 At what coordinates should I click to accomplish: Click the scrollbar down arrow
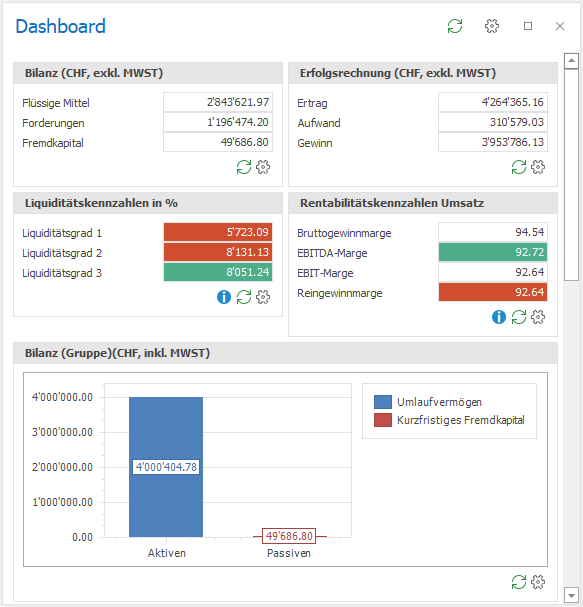point(571,594)
